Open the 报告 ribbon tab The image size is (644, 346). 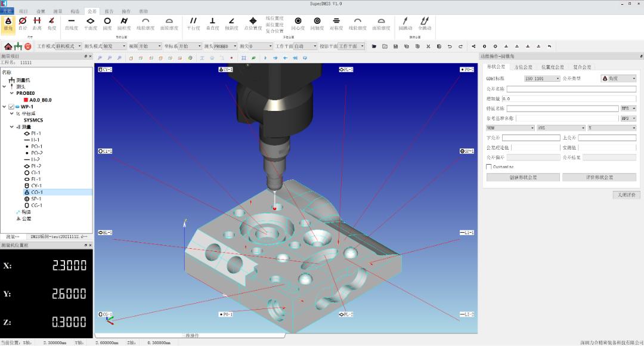coord(109,11)
